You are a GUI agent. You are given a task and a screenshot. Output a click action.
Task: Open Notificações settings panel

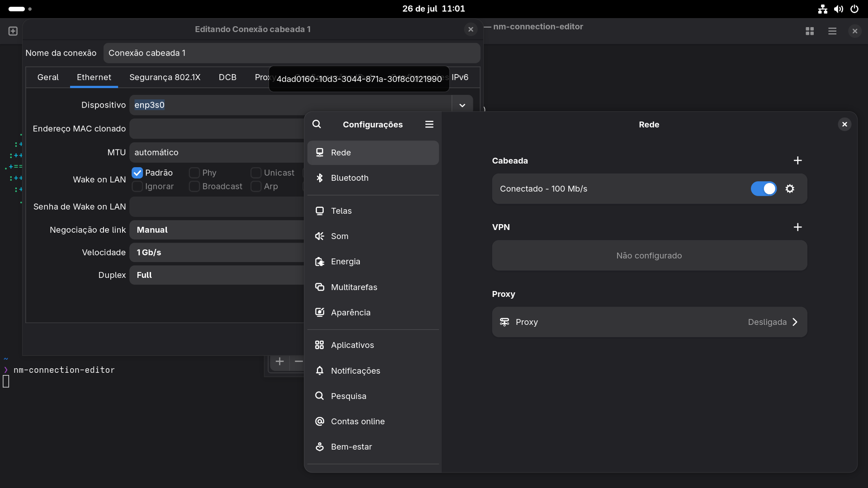click(373, 371)
